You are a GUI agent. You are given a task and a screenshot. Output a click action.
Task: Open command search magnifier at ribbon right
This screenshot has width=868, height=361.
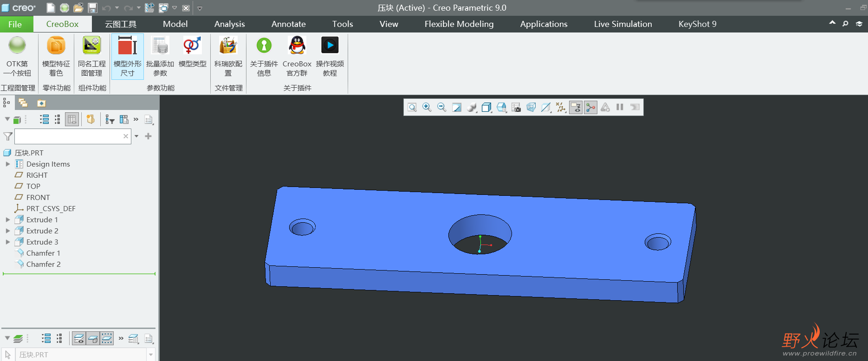pos(846,23)
